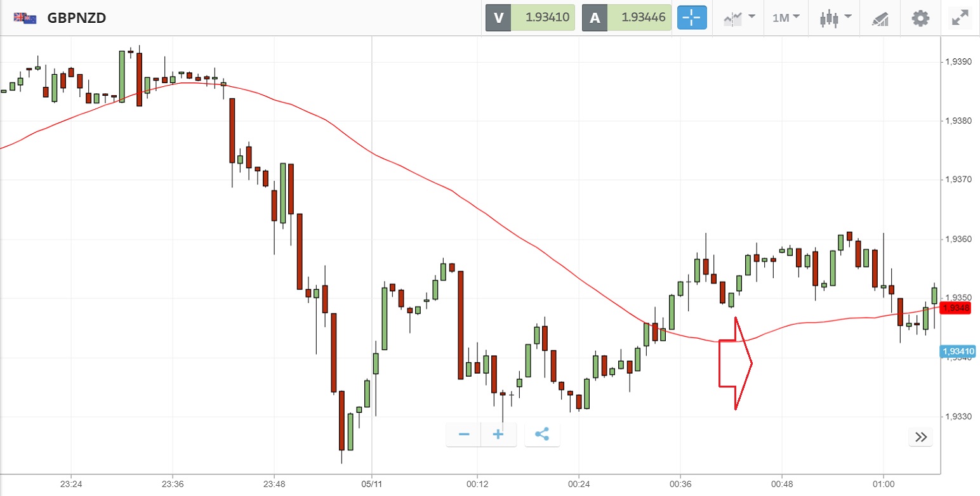Open chart settings gear
Image resolution: width=980 pixels, height=496 pixels.
pos(920,18)
